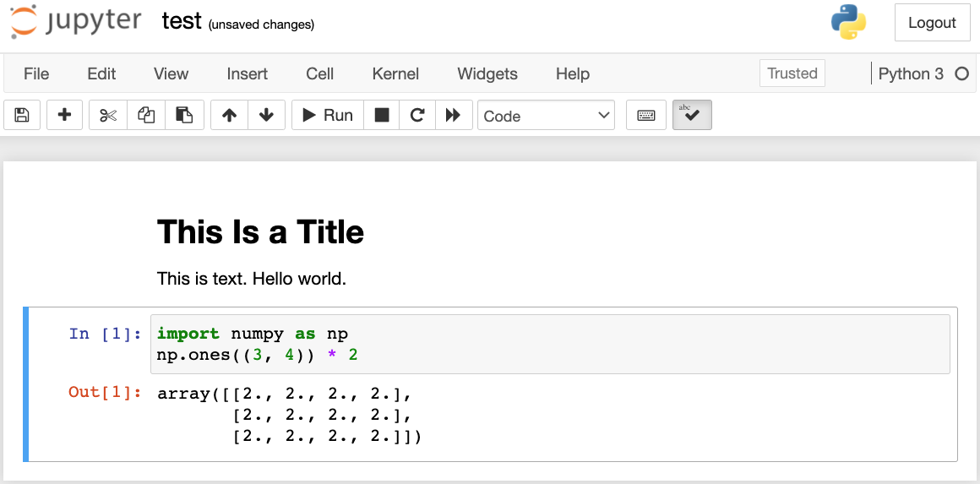Restart the kernel icon

tap(416, 116)
